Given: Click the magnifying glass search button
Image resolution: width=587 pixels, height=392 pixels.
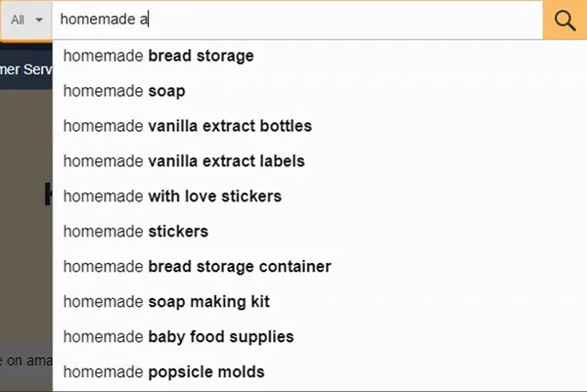Looking at the screenshot, I should (564, 20).
